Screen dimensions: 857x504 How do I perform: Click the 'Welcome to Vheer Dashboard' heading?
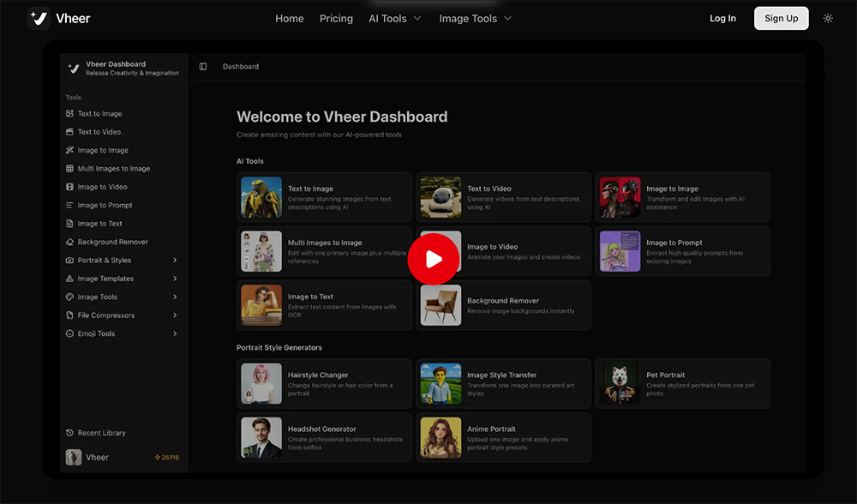[x=342, y=117]
